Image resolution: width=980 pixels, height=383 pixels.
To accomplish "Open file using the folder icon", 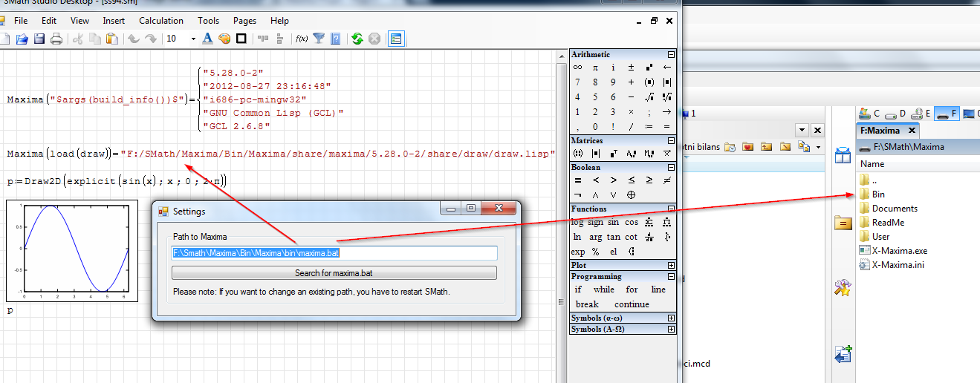I will click(22, 39).
